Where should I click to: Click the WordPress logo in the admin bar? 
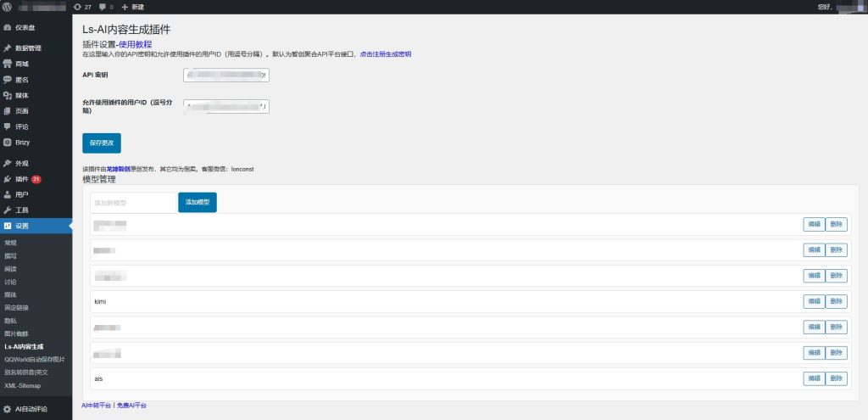7,7
